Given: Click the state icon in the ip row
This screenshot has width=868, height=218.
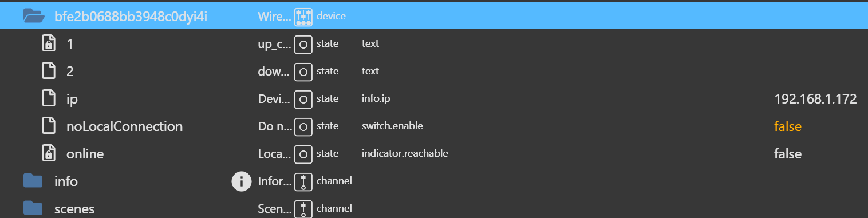Looking at the screenshot, I should [303, 99].
